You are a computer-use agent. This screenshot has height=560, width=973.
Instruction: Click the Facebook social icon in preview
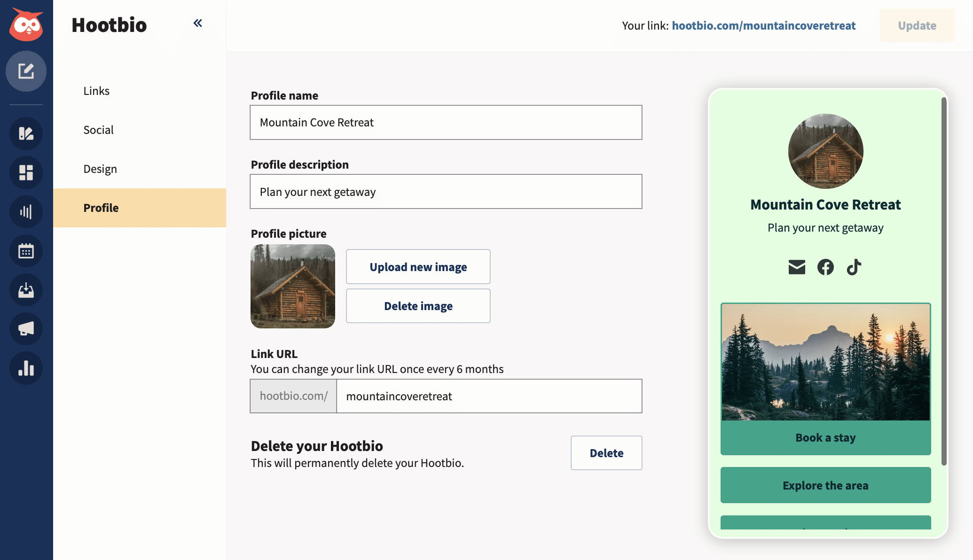click(824, 267)
